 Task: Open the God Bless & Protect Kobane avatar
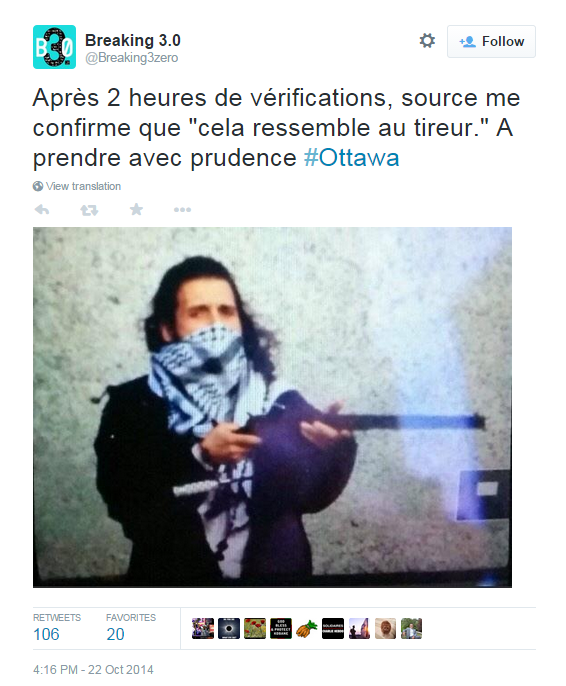coord(281,629)
